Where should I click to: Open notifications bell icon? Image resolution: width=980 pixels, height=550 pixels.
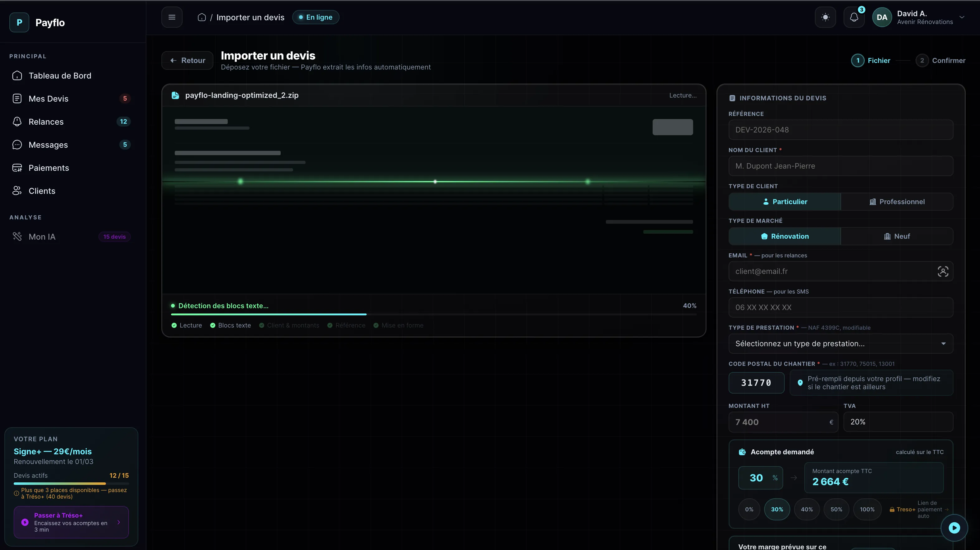854,17
